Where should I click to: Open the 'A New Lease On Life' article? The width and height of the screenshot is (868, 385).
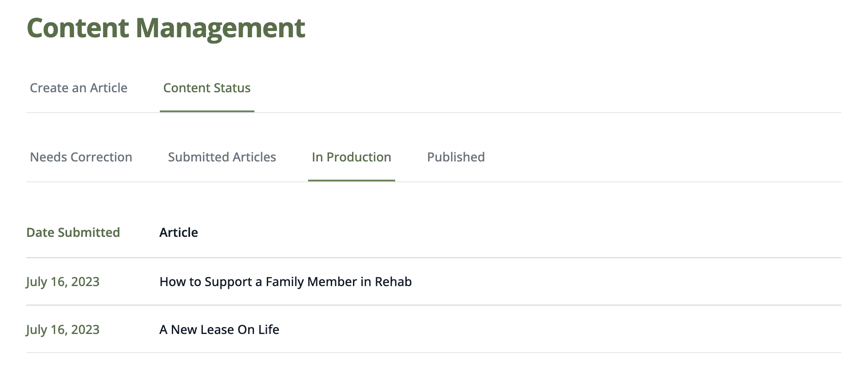coord(219,330)
